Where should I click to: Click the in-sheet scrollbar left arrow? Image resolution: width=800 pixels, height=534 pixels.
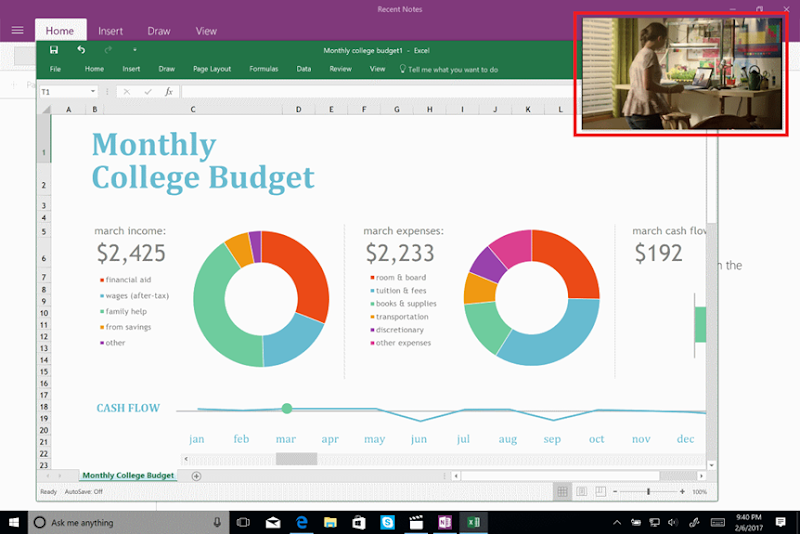click(186, 459)
